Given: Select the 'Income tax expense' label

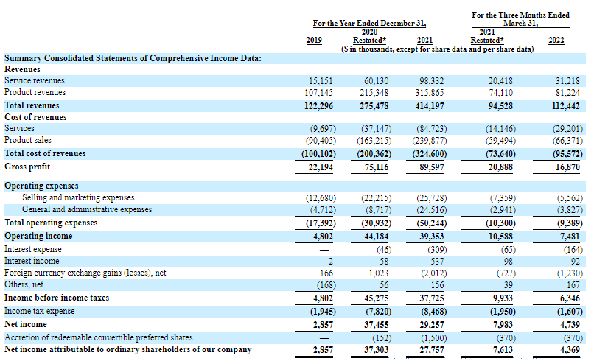Looking at the screenshot, I should (39, 311).
